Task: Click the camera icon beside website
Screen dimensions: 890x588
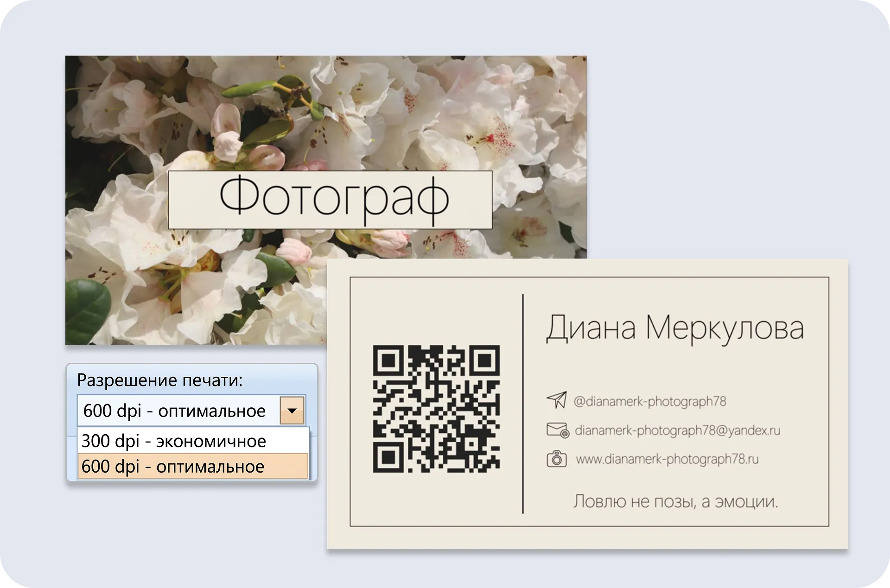Action: (x=557, y=459)
